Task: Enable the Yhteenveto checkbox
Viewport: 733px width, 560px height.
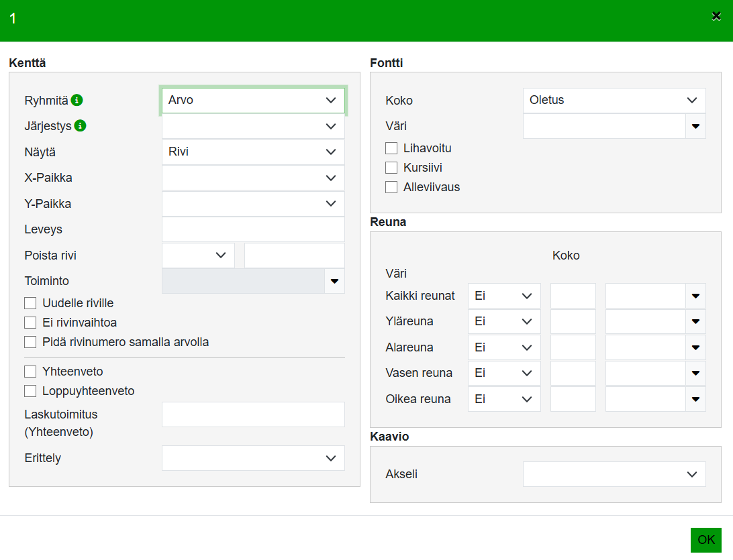Action: click(x=30, y=372)
